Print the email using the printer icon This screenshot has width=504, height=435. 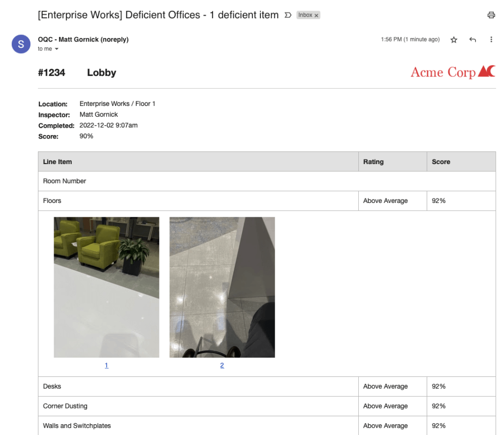point(491,15)
